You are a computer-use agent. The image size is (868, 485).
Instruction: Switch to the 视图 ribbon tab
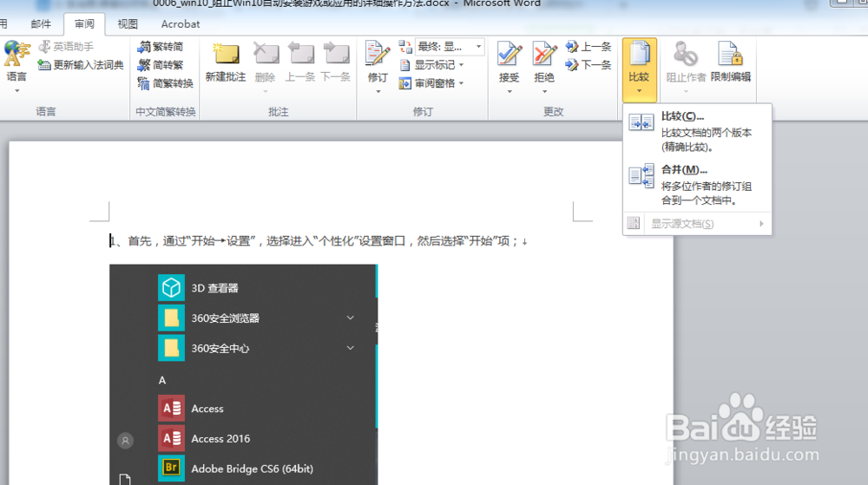coord(128,24)
